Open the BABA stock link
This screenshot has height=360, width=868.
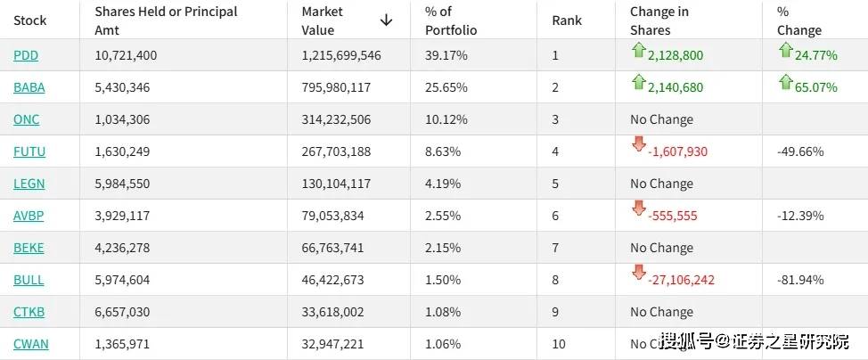click(x=29, y=87)
